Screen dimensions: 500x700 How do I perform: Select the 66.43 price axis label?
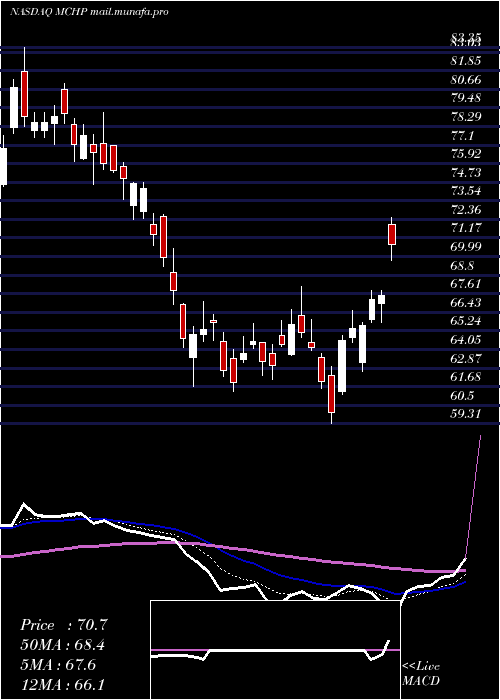[x=465, y=303]
